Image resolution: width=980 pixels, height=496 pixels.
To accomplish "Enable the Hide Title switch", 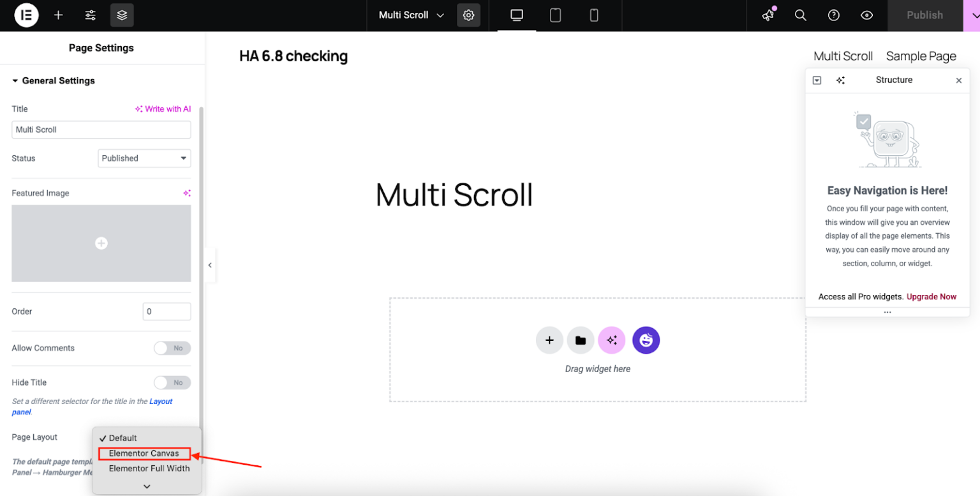I will coord(172,382).
